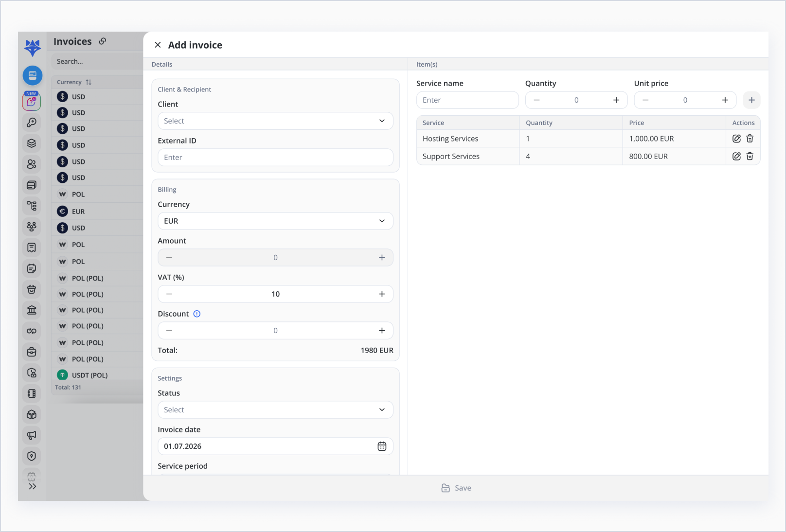Open the key sidebar icon
The height and width of the screenshot is (532, 786).
pos(32,123)
